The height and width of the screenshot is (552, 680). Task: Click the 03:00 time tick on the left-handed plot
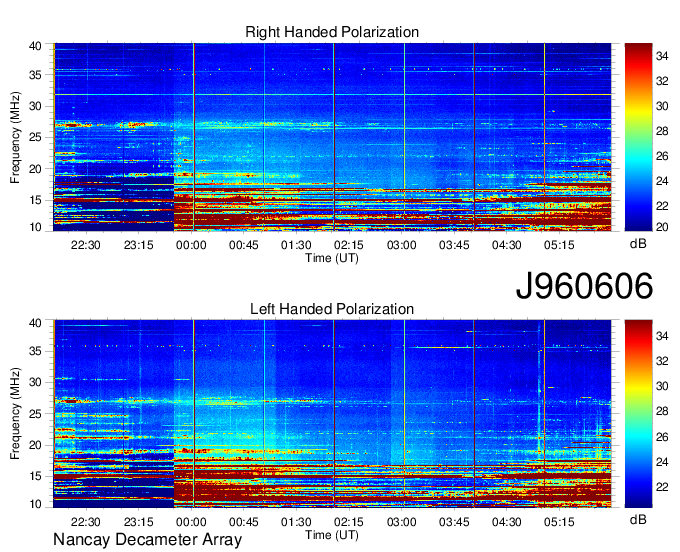(x=402, y=522)
